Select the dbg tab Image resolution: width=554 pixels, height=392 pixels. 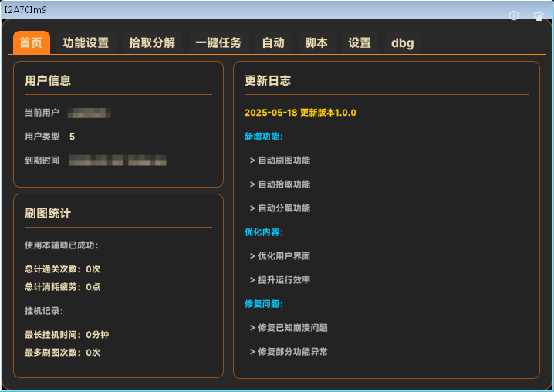tap(403, 43)
